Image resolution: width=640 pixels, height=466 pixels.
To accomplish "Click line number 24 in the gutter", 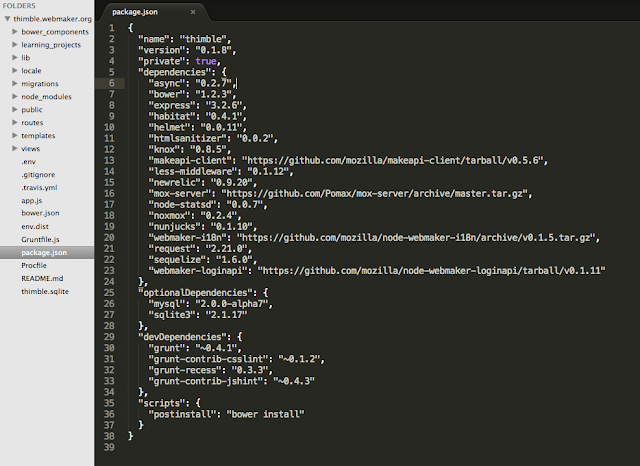I will tap(109, 282).
